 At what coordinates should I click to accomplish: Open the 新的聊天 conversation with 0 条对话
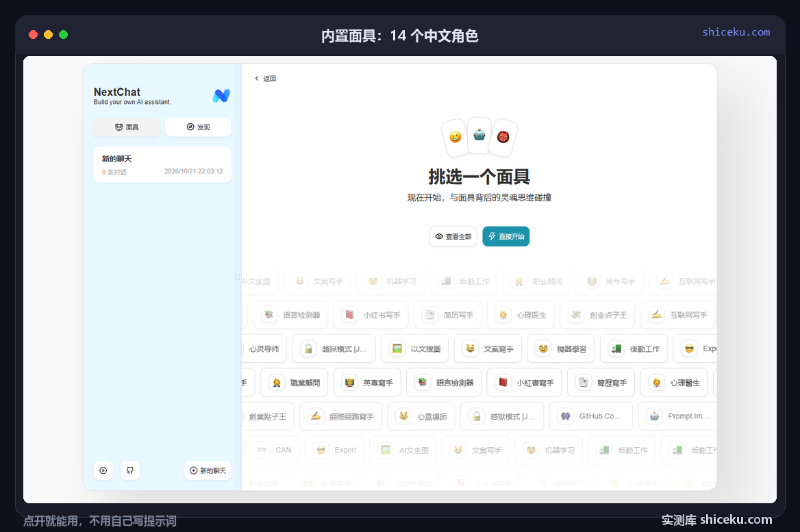(162, 165)
